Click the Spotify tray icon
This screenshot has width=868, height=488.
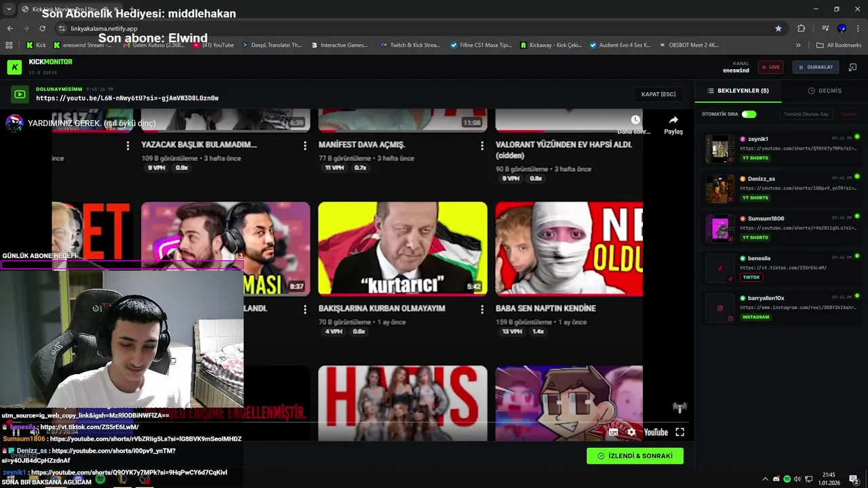tap(787, 479)
